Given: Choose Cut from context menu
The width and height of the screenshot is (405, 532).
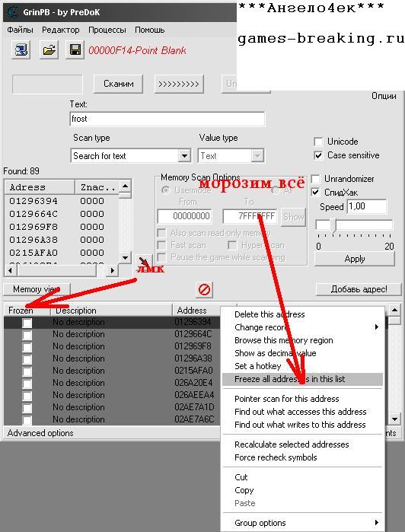Looking at the screenshot, I should click(302, 477).
